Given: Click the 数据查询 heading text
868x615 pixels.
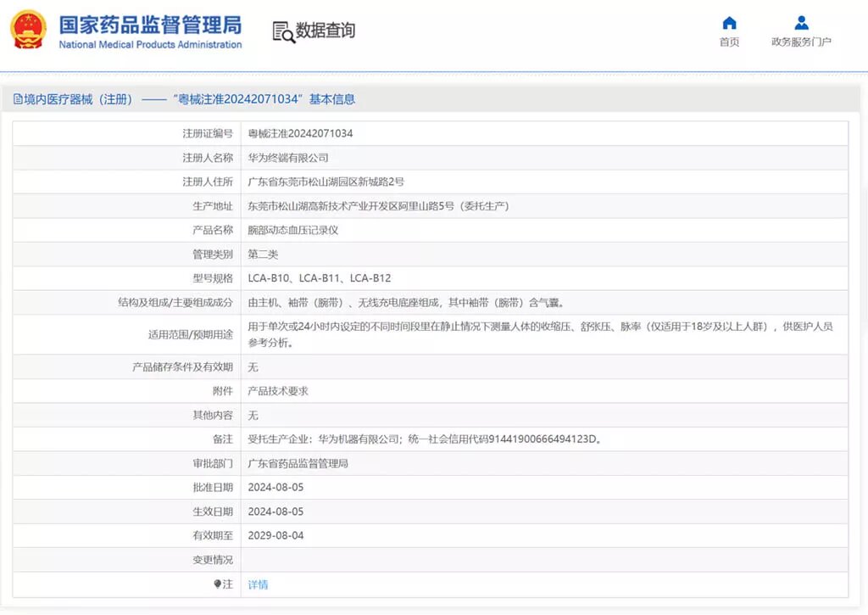Looking at the screenshot, I should pos(325,31).
